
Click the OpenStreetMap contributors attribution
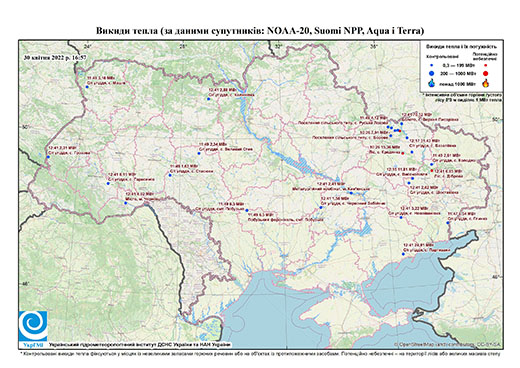(447, 344)
